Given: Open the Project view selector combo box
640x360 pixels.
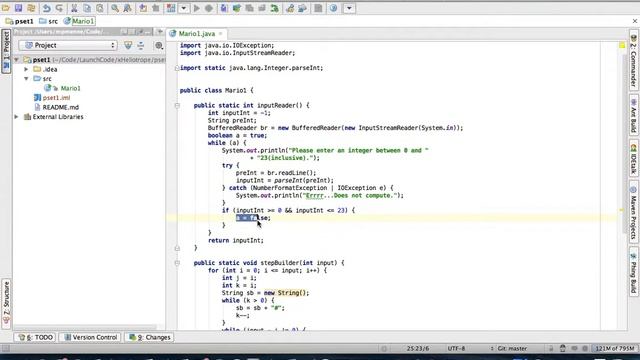Looking at the screenshot, I should click(x=68, y=45).
